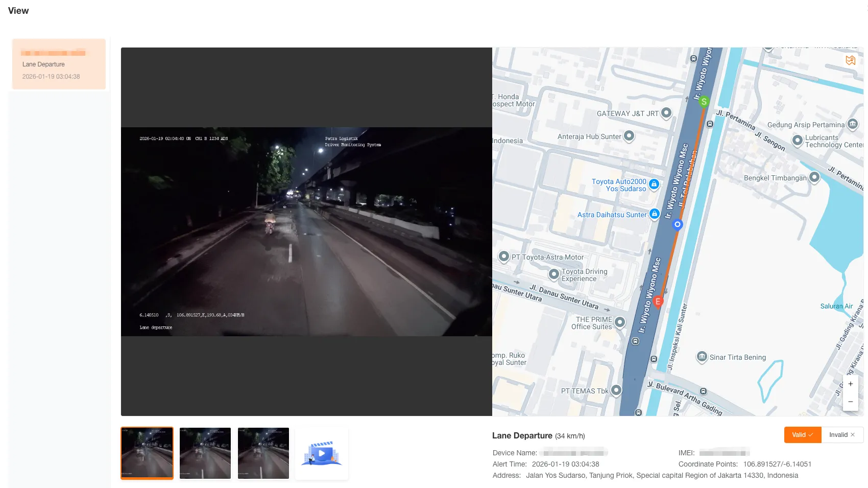Click the Sinar Tirta Bening shop marker
Image resolution: width=868 pixels, height=488 pixels.
(x=702, y=357)
